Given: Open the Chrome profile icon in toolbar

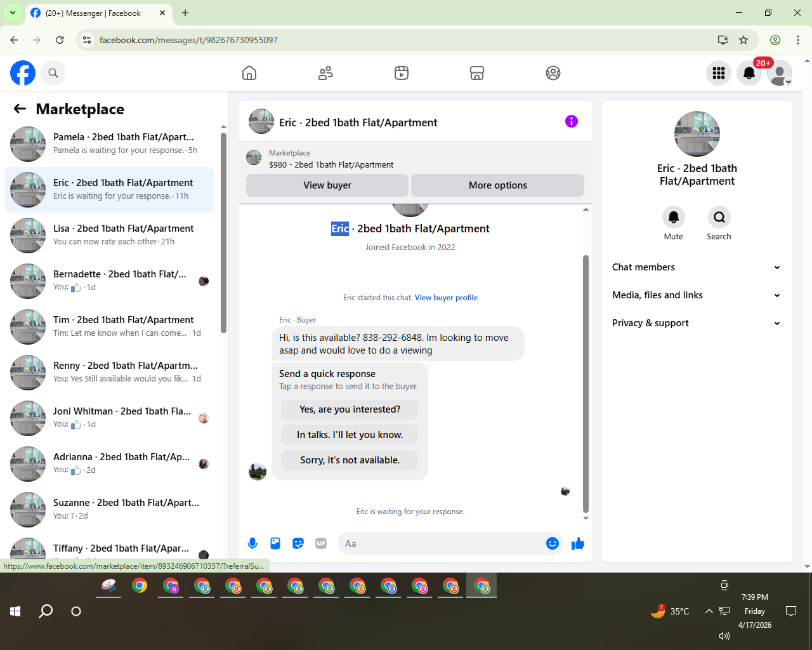Looking at the screenshot, I should pos(775,40).
